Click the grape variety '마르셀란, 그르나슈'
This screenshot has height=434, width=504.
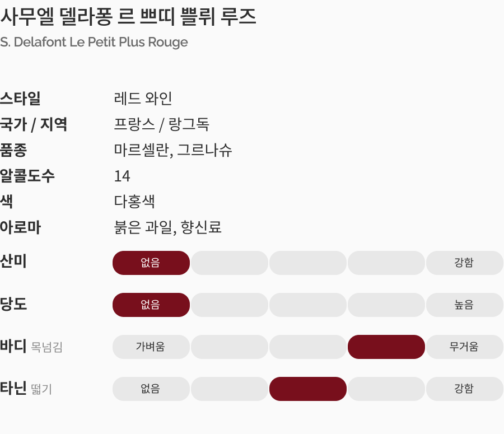tap(173, 150)
